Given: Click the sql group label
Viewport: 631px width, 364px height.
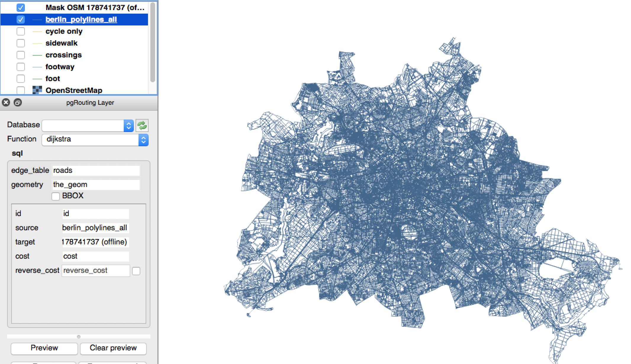Looking at the screenshot, I should [17, 153].
